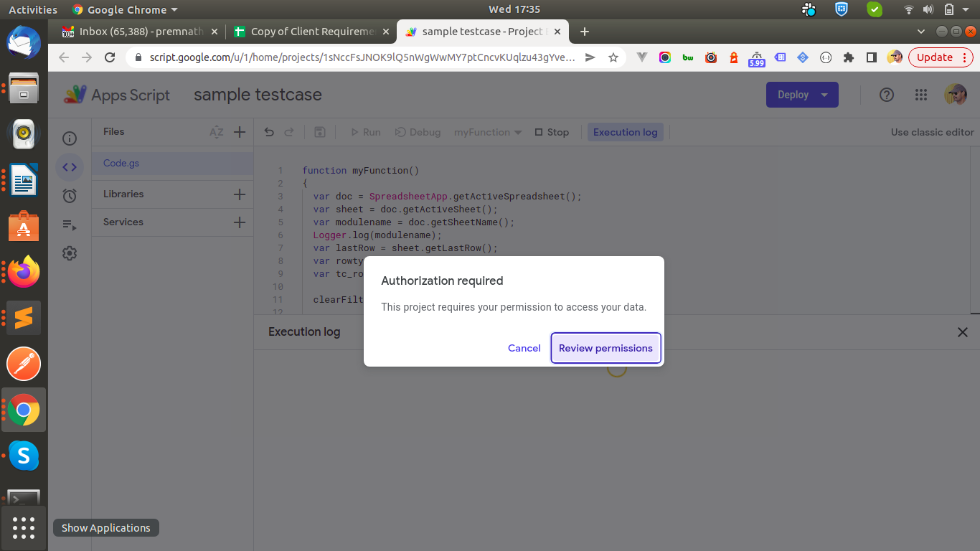Viewport: 980px width, 551px height.
Task: Click the line with doc.getActiveSheet()
Action: pos(405,209)
